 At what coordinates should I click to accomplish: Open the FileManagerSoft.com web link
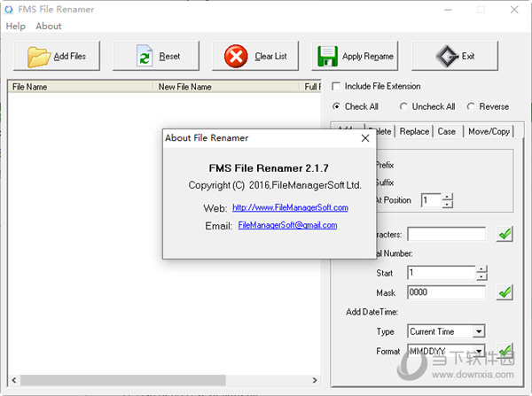click(290, 207)
